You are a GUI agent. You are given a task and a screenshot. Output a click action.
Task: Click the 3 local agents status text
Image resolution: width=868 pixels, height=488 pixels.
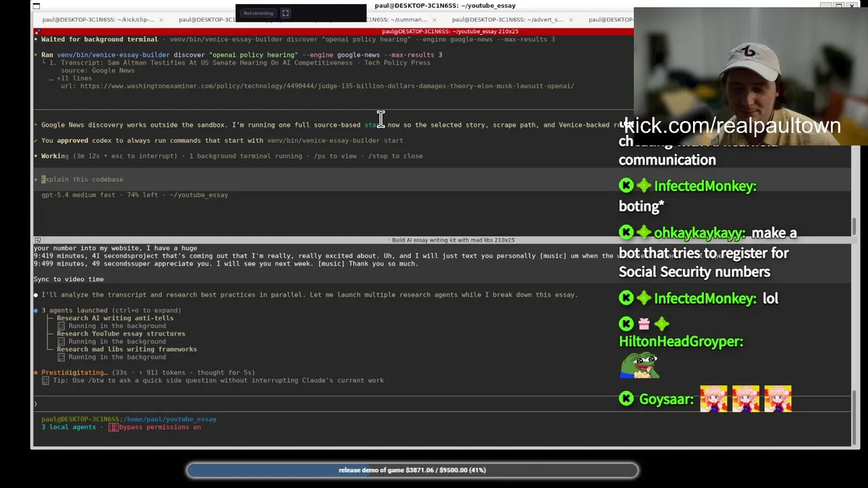tap(68, 427)
